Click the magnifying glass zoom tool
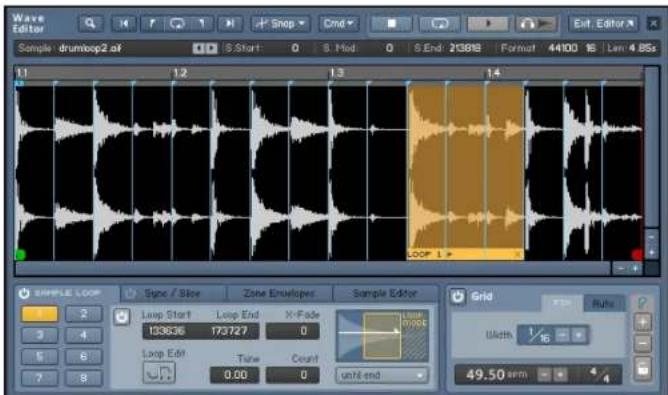 point(90,23)
